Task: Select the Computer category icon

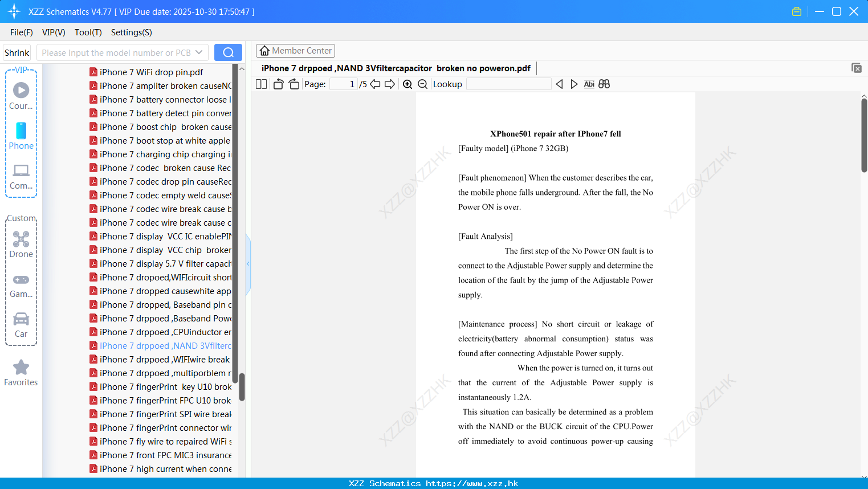Action: (21, 177)
